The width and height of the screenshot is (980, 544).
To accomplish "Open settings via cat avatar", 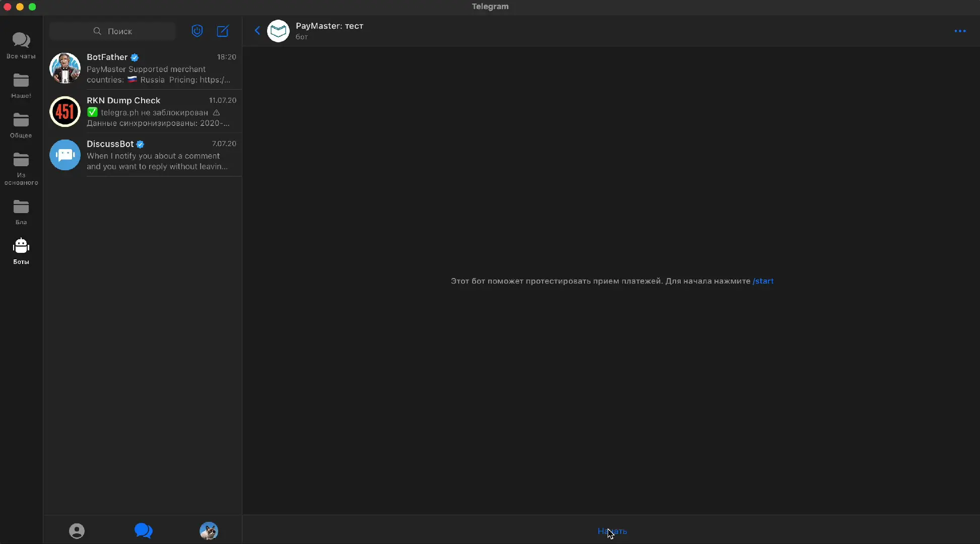I will (x=209, y=531).
